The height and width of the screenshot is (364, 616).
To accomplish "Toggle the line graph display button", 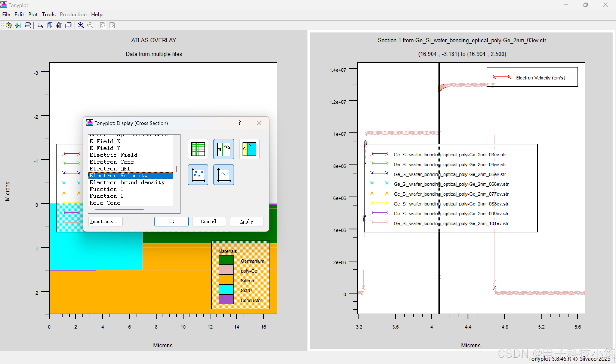I will [224, 175].
